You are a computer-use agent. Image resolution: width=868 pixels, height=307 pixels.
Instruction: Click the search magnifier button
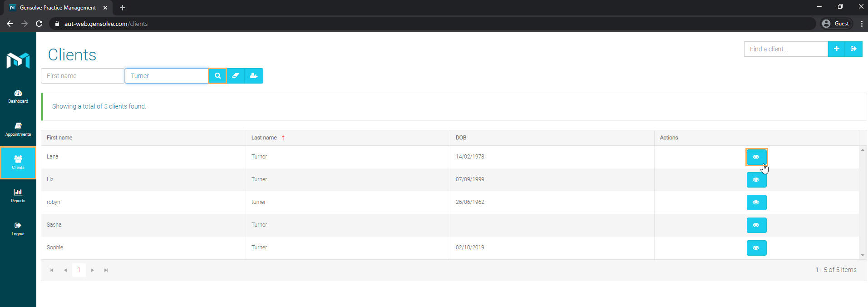tap(217, 76)
